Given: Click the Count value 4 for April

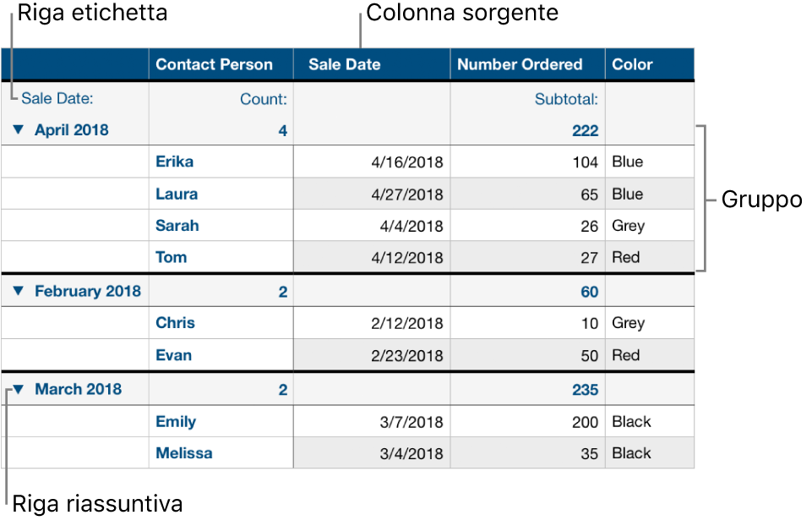Looking at the screenshot, I should point(279,129).
